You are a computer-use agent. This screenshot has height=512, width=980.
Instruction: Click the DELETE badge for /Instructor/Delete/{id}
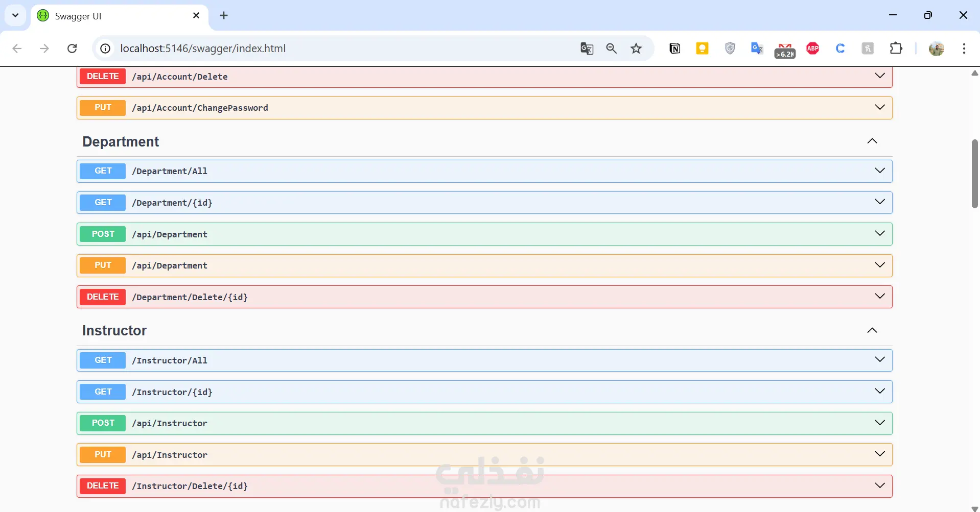click(x=103, y=486)
